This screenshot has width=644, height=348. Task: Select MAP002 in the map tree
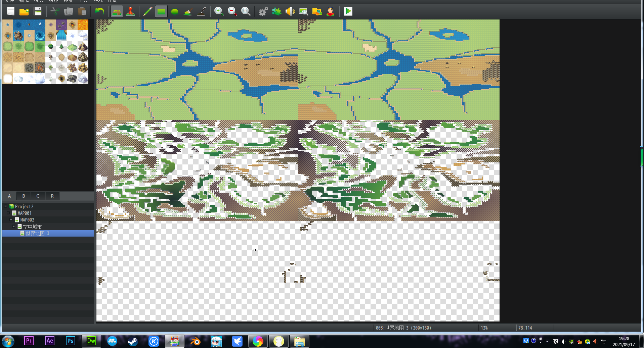(x=48, y=220)
